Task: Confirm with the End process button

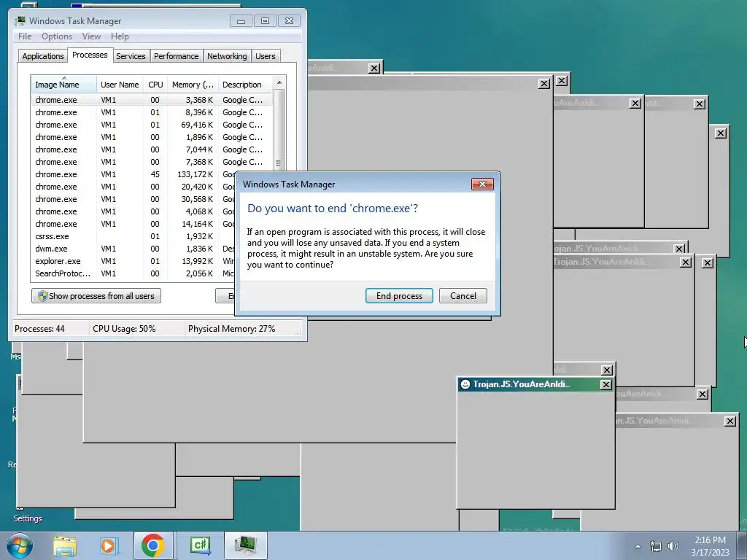Action: tap(399, 296)
